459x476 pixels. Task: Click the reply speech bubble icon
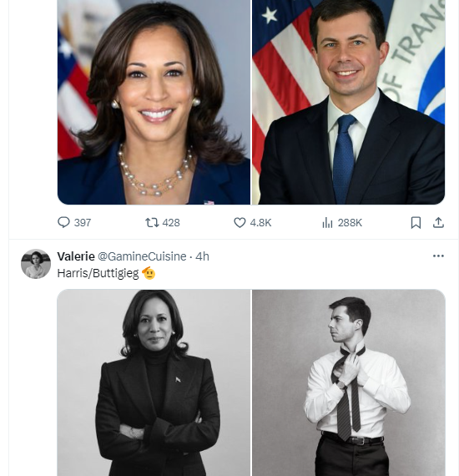point(63,222)
